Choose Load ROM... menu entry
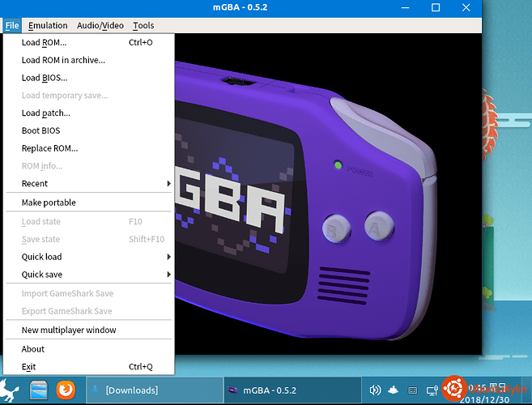The width and height of the screenshot is (532, 405). pos(89,42)
